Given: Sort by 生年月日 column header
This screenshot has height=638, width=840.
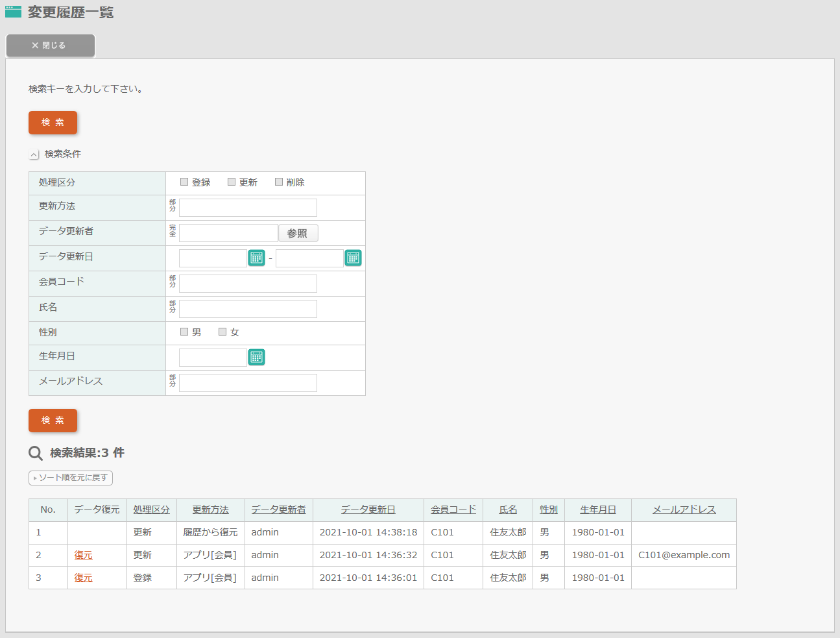Looking at the screenshot, I should pyautogui.click(x=598, y=509).
